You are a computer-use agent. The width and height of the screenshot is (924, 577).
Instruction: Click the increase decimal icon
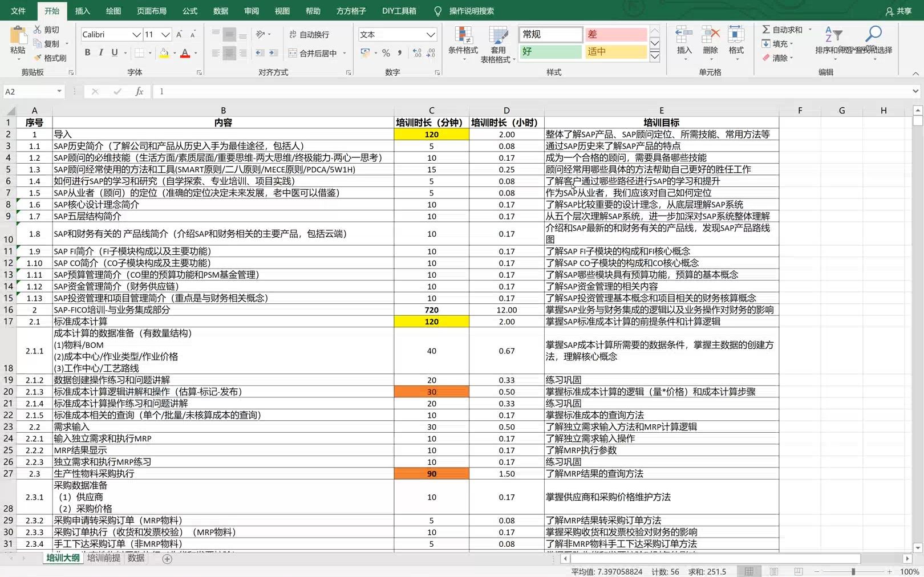(x=417, y=53)
